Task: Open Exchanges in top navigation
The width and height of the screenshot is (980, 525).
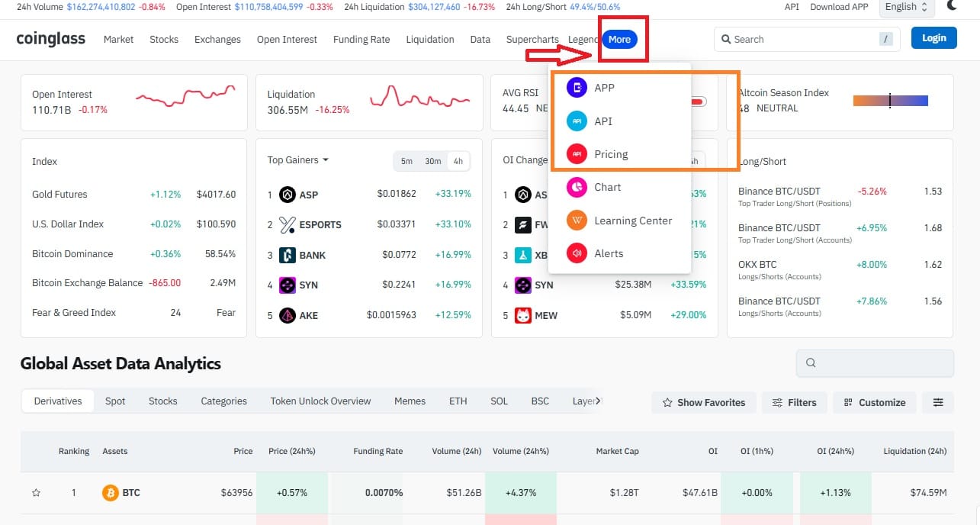Action: [217, 39]
